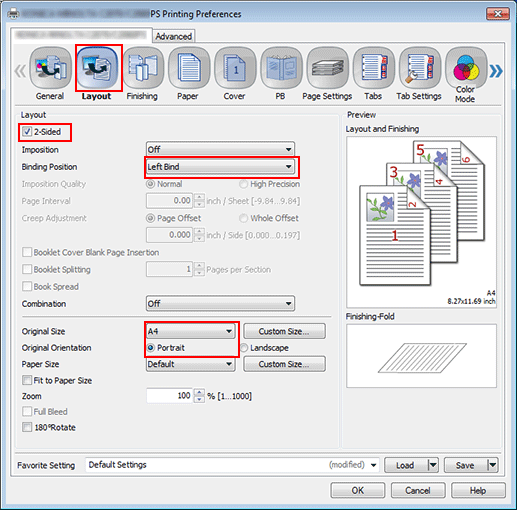Open the Paper settings icon
Image resolution: width=517 pixels, height=510 pixels.
point(189,68)
